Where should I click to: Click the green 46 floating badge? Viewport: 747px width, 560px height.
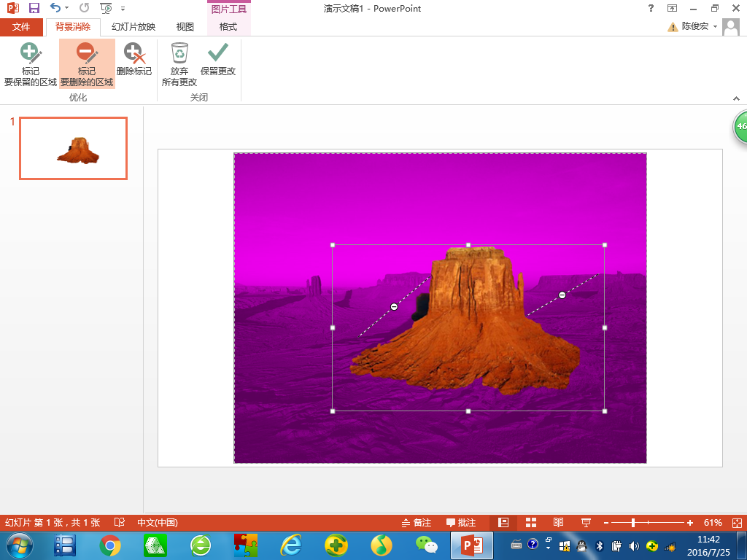tap(740, 126)
